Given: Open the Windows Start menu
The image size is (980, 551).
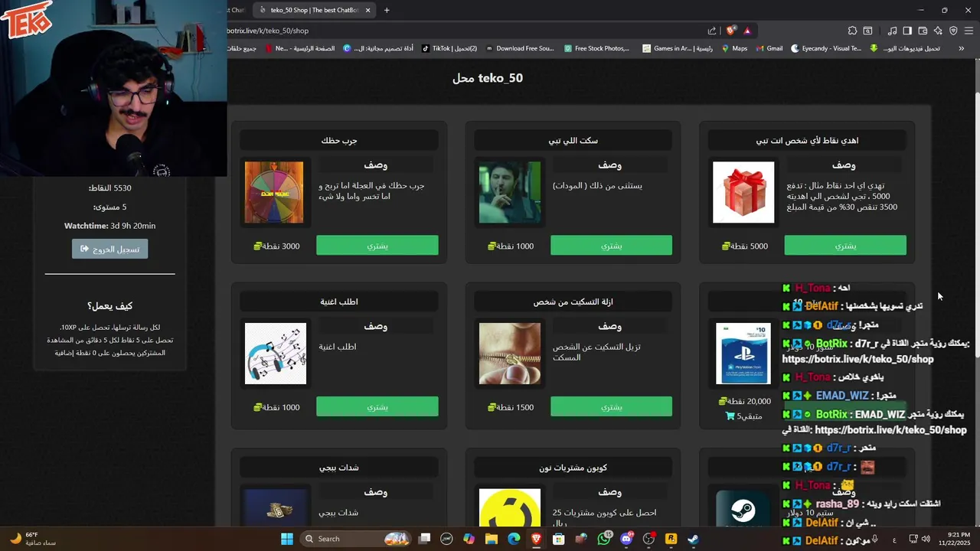Looking at the screenshot, I should (287, 539).
